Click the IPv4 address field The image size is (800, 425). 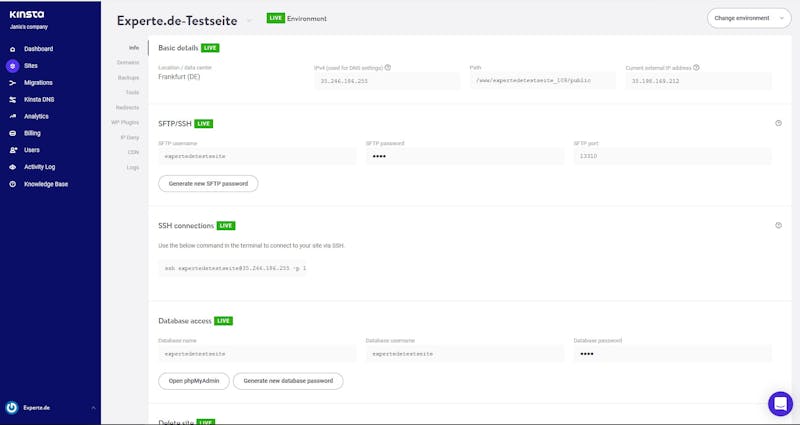pos(387,81)
